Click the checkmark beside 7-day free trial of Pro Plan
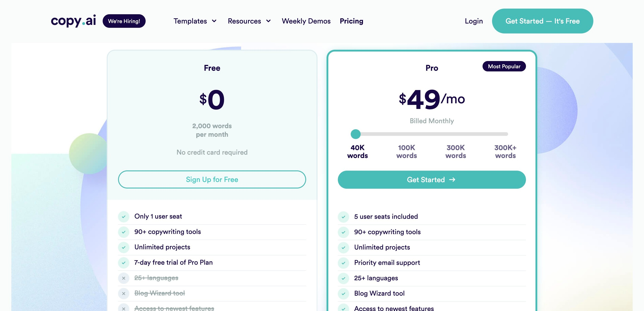 click(x=123, y=263)
